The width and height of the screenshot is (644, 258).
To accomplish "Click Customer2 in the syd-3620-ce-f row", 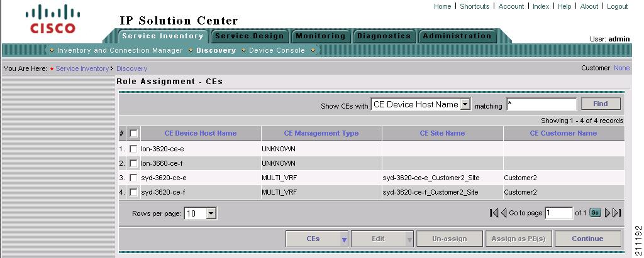I will pos(520,192).
